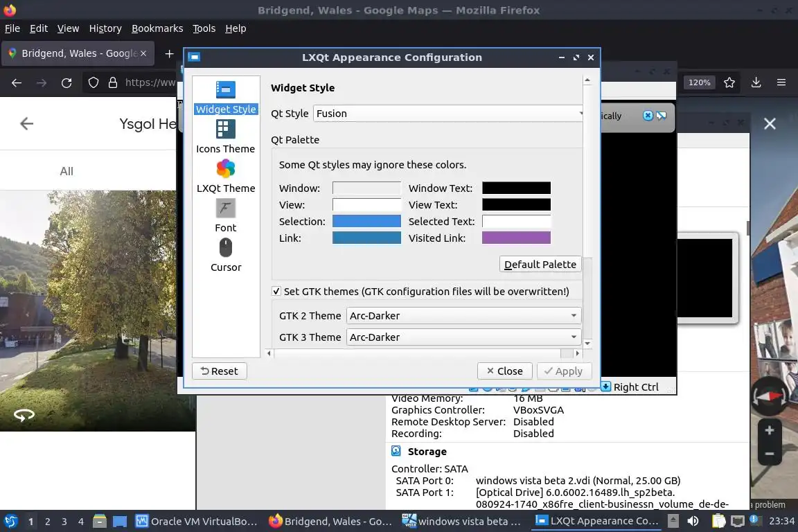Click the Firefox URL address bar
The height and width of the screenshot is (532, 798).
tap(150, 82)
